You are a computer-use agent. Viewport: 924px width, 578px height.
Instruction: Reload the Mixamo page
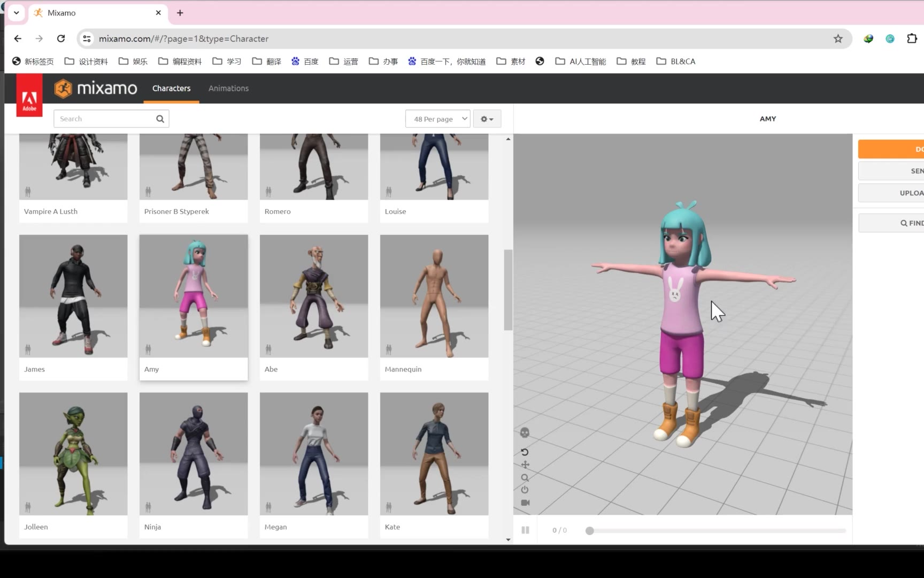(61, 39)
